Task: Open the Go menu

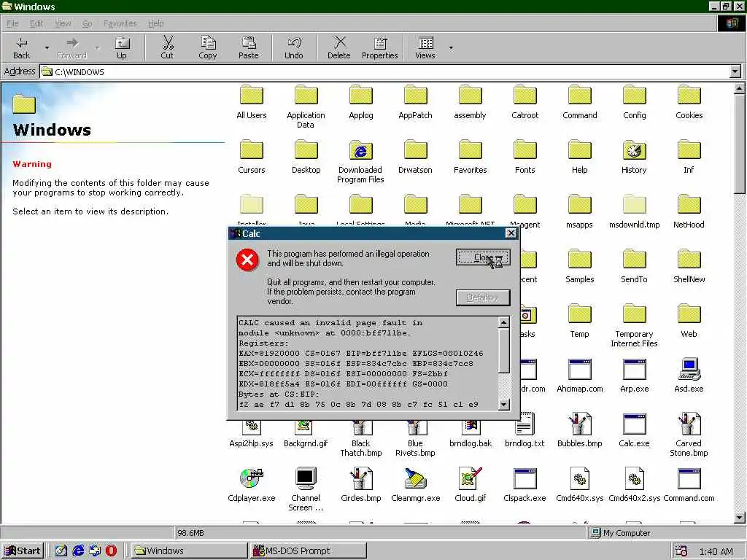Action: point(88,23)
